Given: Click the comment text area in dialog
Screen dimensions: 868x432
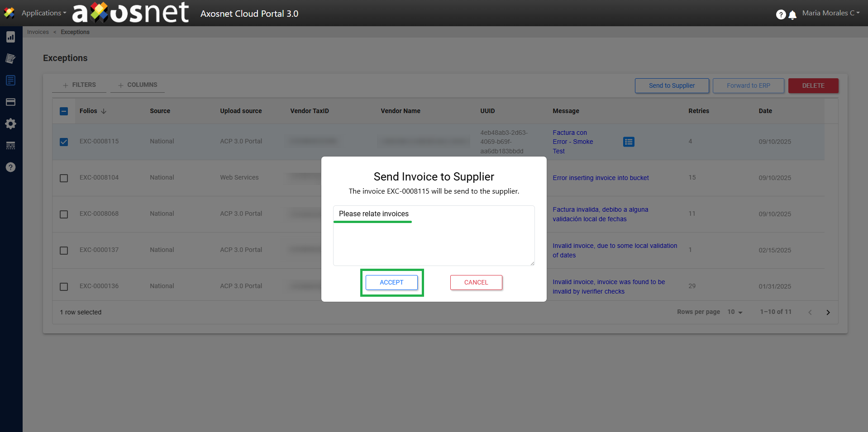Looking at the screenshot, I should click(434, 240).
